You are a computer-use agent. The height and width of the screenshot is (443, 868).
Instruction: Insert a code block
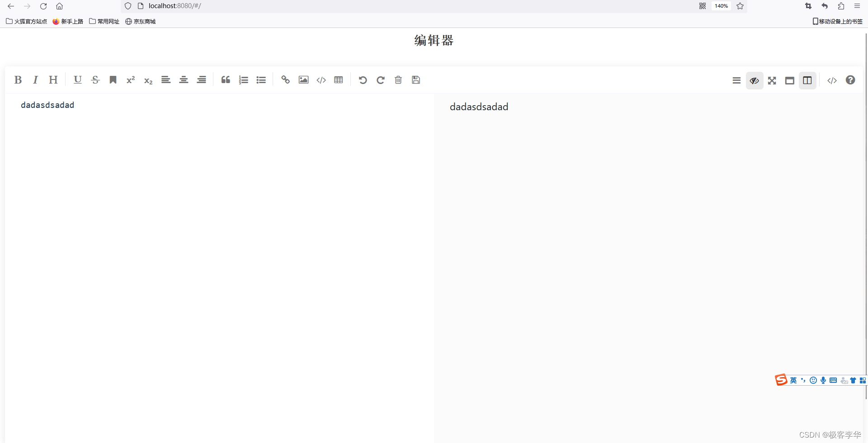321,80
